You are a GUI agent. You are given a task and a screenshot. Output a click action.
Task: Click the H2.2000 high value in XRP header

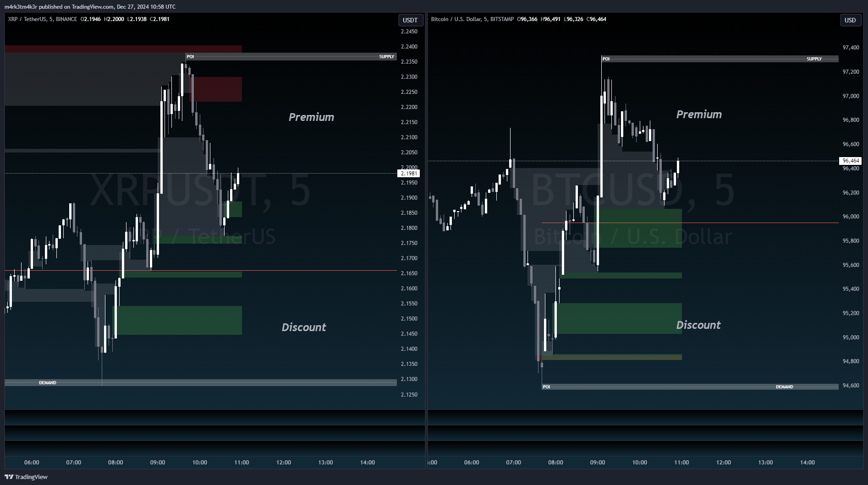click(114, 19)
